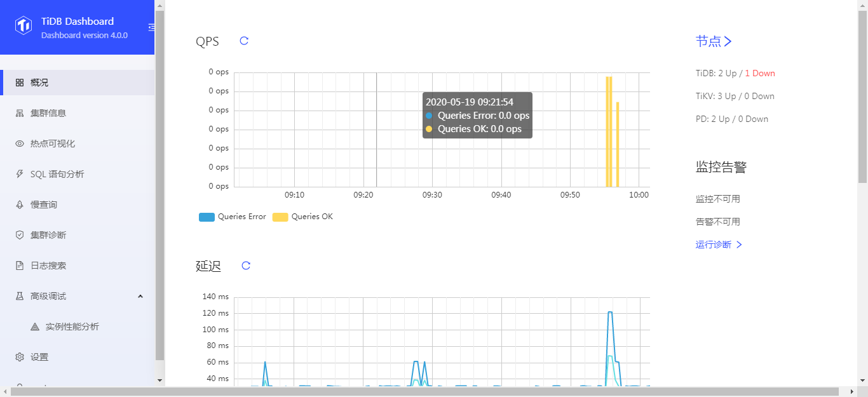Refresh the QPS chart
The height and width of the screenshot is (397, 868).
pyautogui.click(x=244, y=41)
